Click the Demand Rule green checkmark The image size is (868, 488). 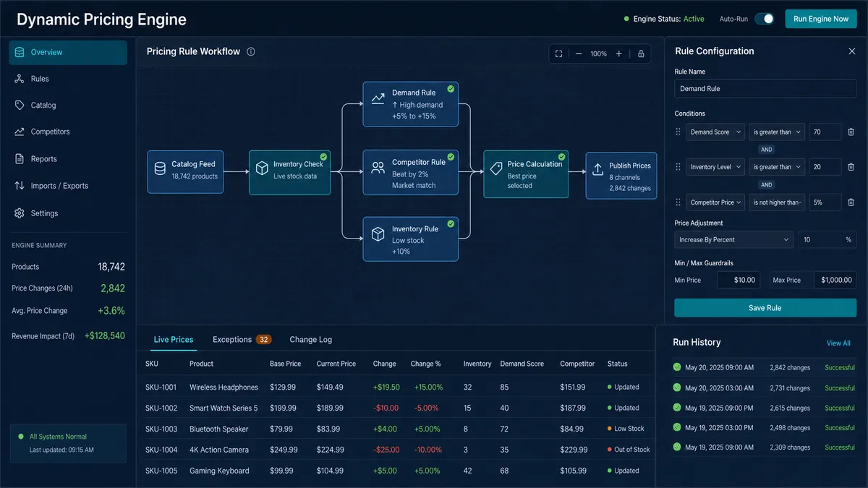coord(451,88)
